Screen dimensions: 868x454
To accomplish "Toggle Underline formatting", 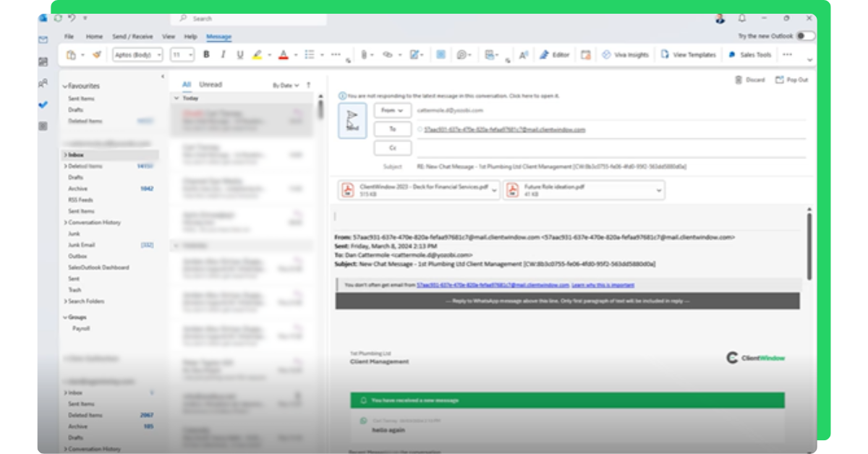I will (240, 55).
